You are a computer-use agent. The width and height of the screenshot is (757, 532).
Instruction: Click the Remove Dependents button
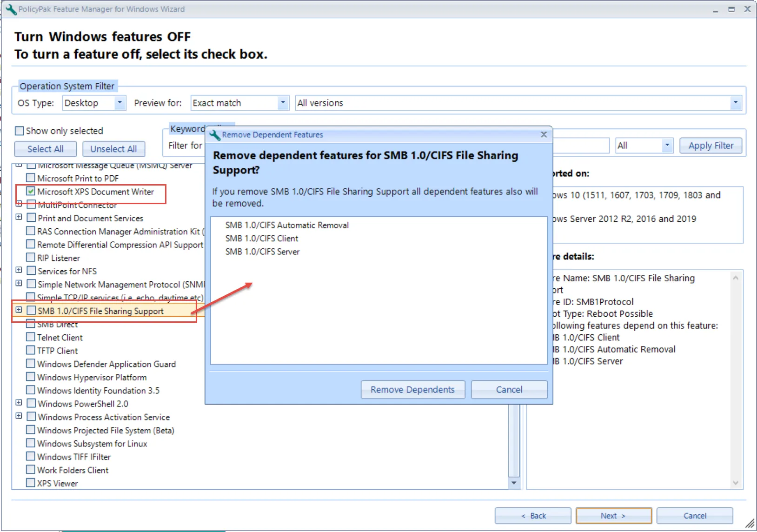pos(412,390)
